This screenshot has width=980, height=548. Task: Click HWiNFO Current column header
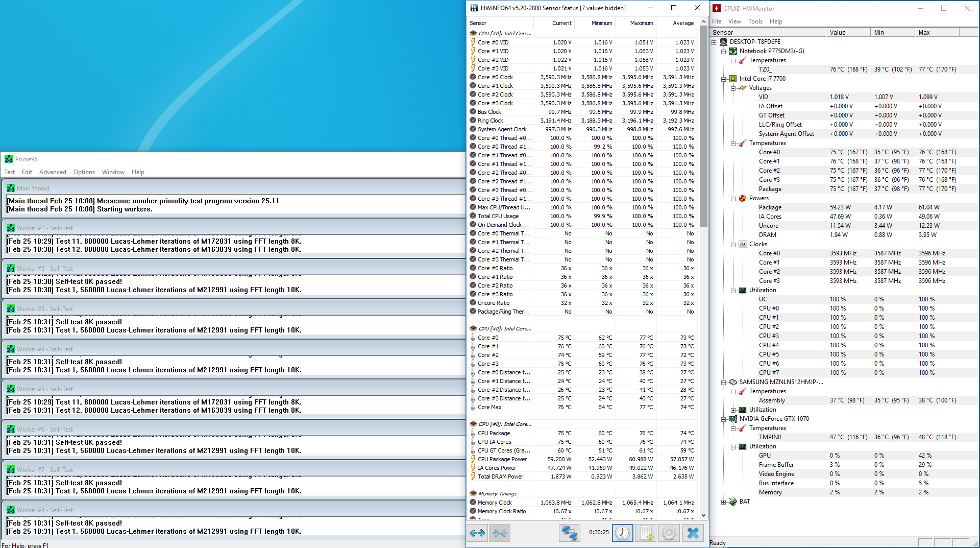(x=554, y=23)
